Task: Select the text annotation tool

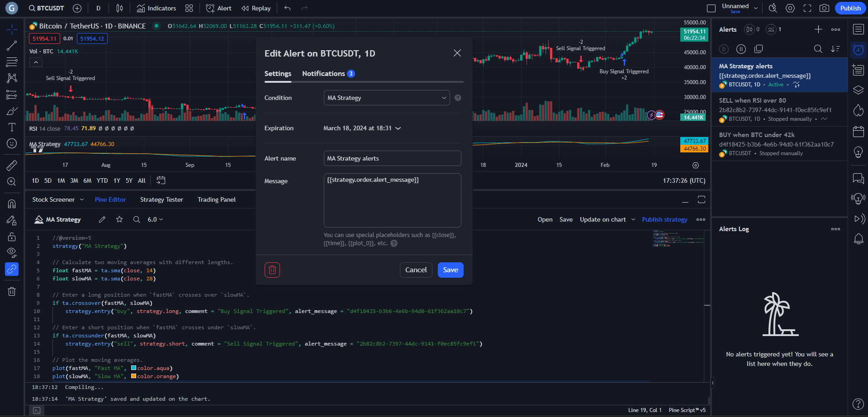Action: click(x=12, y=127)
